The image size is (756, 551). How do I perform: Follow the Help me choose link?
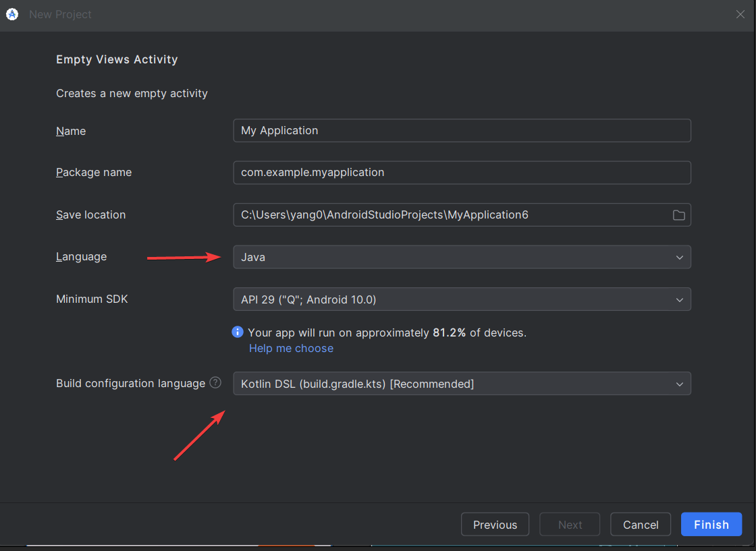pyautogui.click(x=291, y=348)
